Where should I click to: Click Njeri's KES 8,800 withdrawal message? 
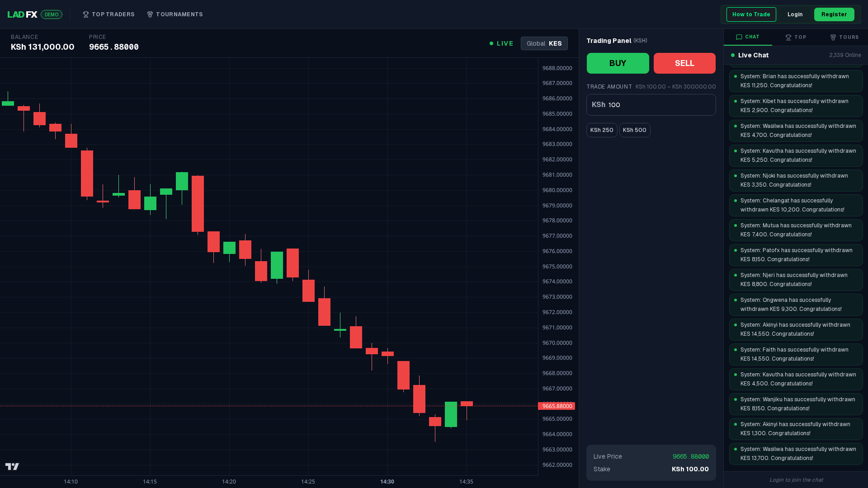(x=796, y=280)
